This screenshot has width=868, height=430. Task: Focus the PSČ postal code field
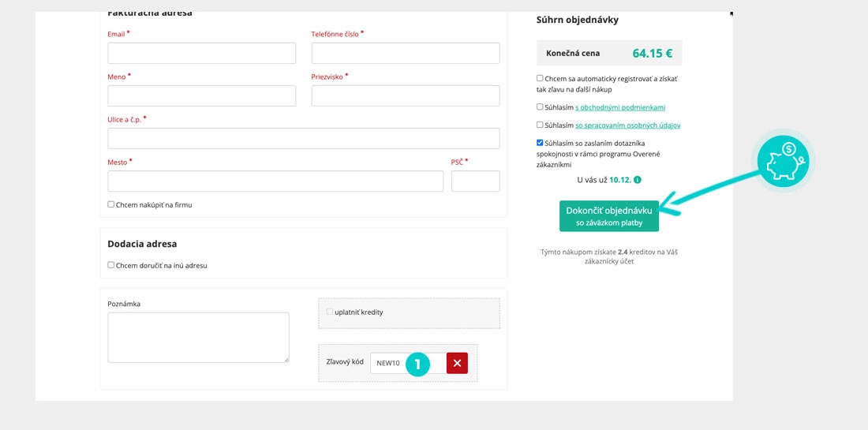click(475, 181)
